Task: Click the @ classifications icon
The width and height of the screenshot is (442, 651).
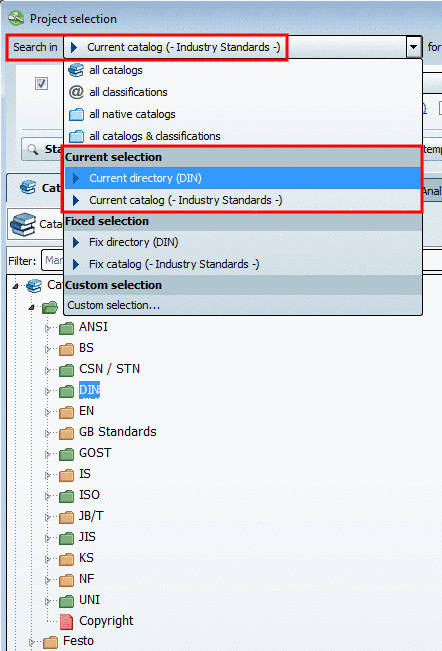Action: click(76, 92)
